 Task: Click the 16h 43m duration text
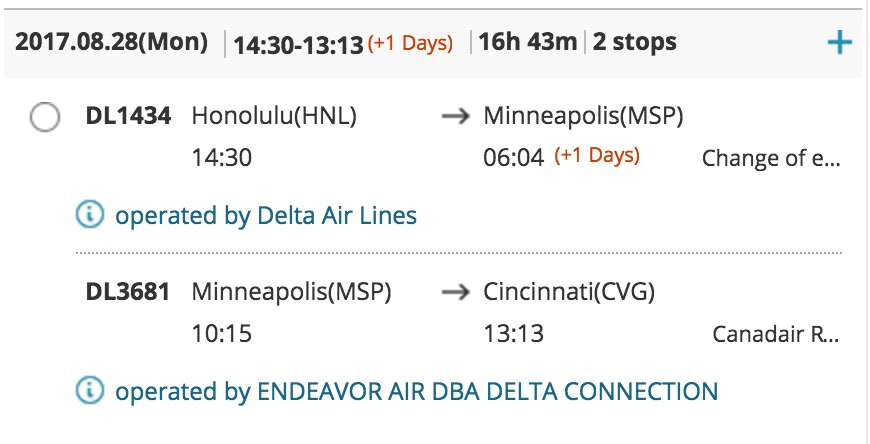(x=527, y=42)
